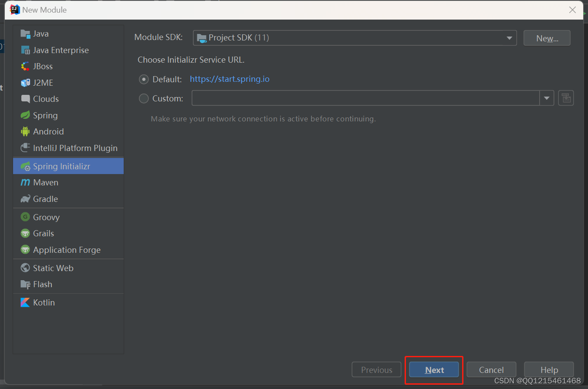Close the New Module dialog

point(572,10)
